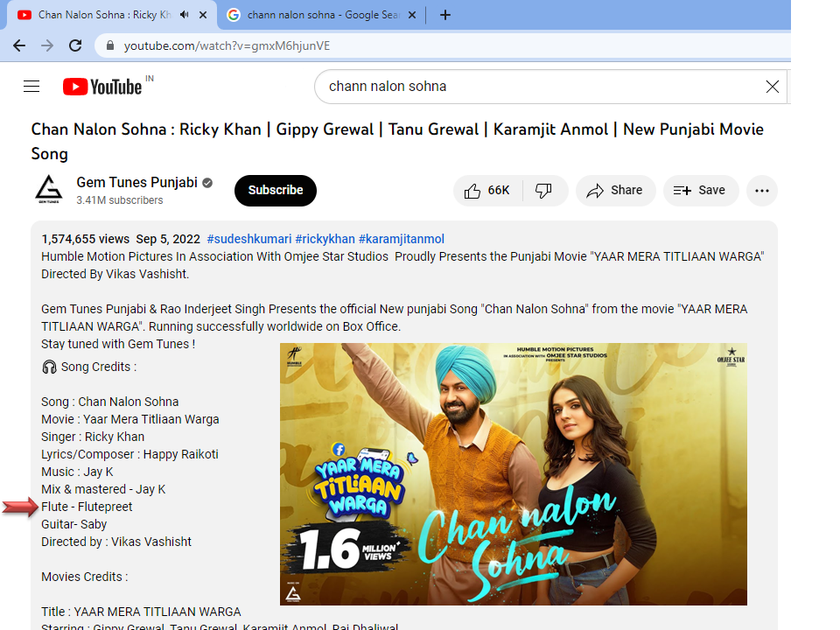Focus the YouTube search input field
The image size is (840, 630).
(534, 87)
